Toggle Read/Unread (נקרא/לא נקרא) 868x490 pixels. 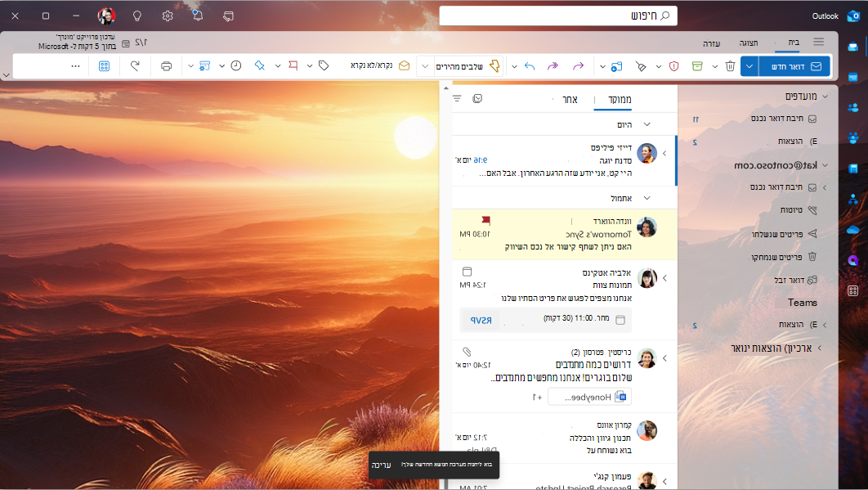point(380,65)
